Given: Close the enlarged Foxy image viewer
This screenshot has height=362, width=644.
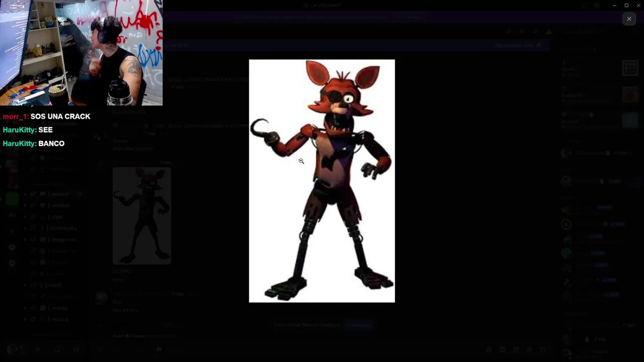Looking at the screenshot, I should [629, 19].
